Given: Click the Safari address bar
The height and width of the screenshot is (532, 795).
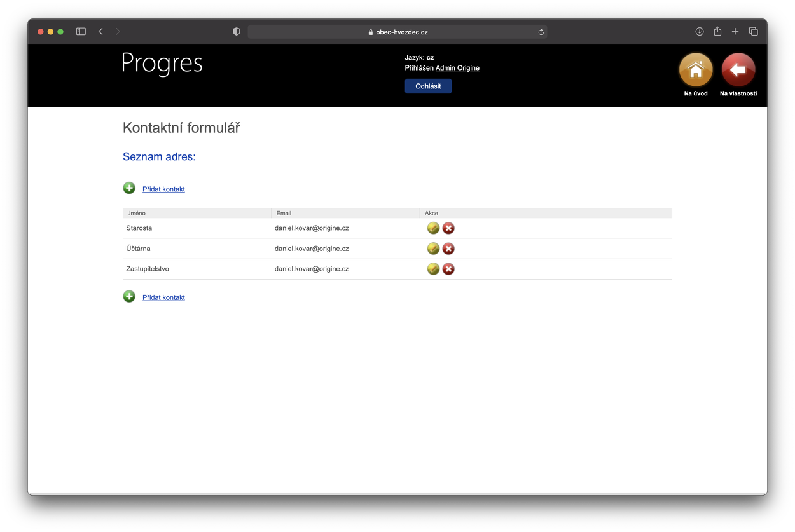Looking at the screenshot, I should [397, 32].
